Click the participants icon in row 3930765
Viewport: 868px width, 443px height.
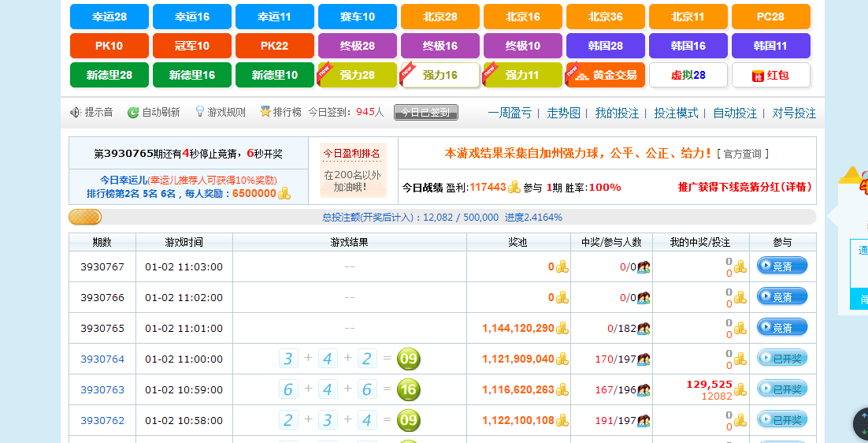tap(644, 329)
